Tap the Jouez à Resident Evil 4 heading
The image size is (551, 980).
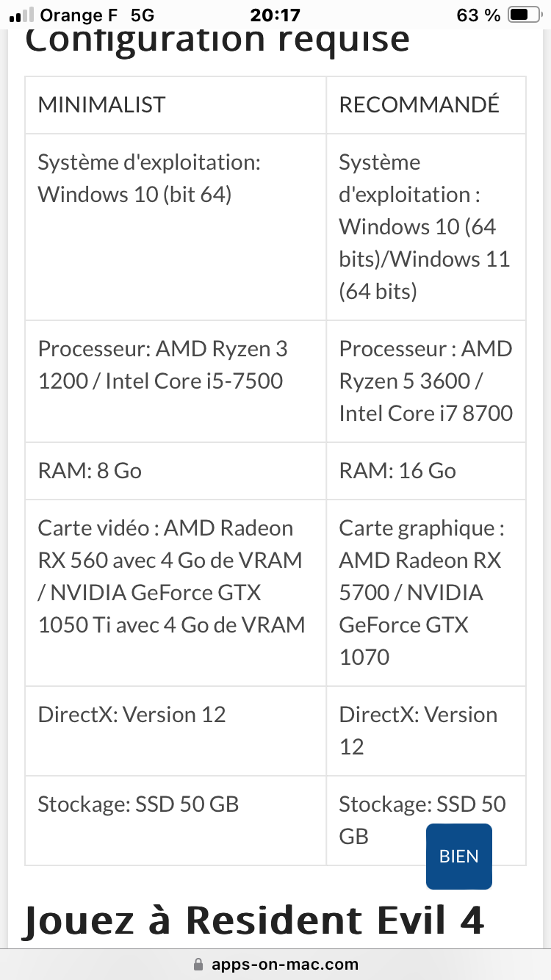pyautogui.click(x=253, y=920)
